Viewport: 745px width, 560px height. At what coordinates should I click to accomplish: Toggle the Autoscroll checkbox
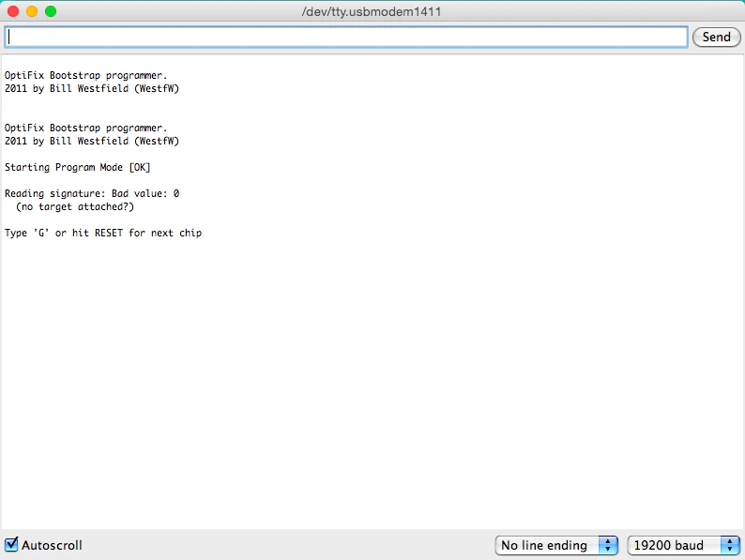11,544
